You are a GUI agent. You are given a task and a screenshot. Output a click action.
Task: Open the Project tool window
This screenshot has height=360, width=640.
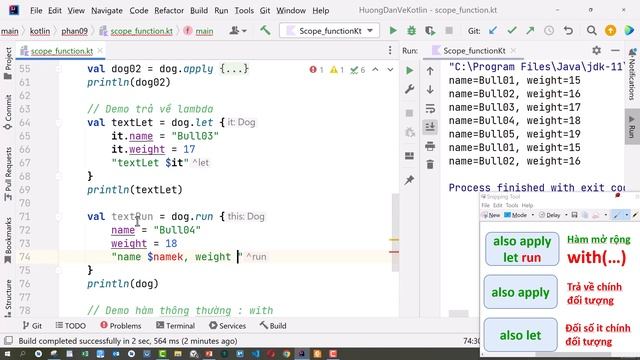(8, 63)
